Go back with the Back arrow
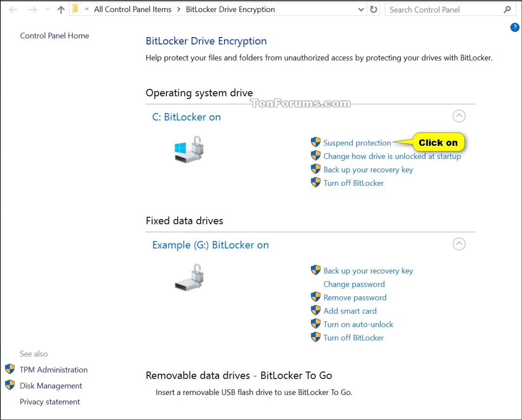This screenshot has height=420, width=522. (13, 10)
